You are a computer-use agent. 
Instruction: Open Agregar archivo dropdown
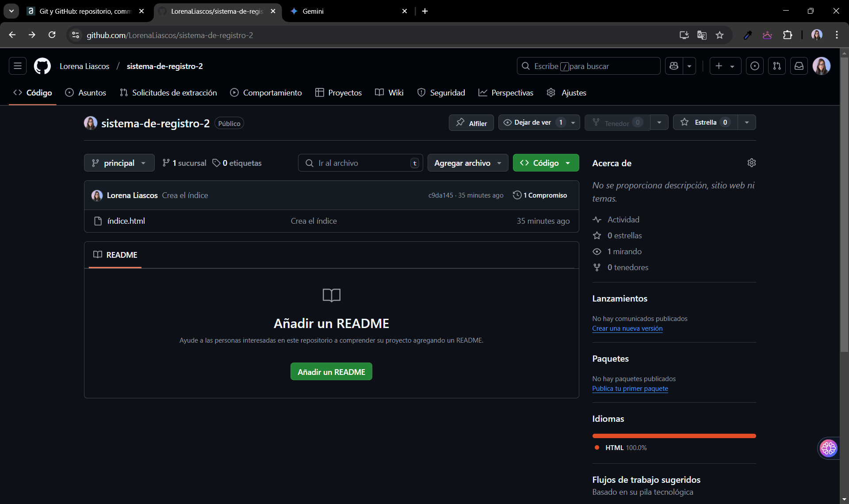click(x=468, y=163)
